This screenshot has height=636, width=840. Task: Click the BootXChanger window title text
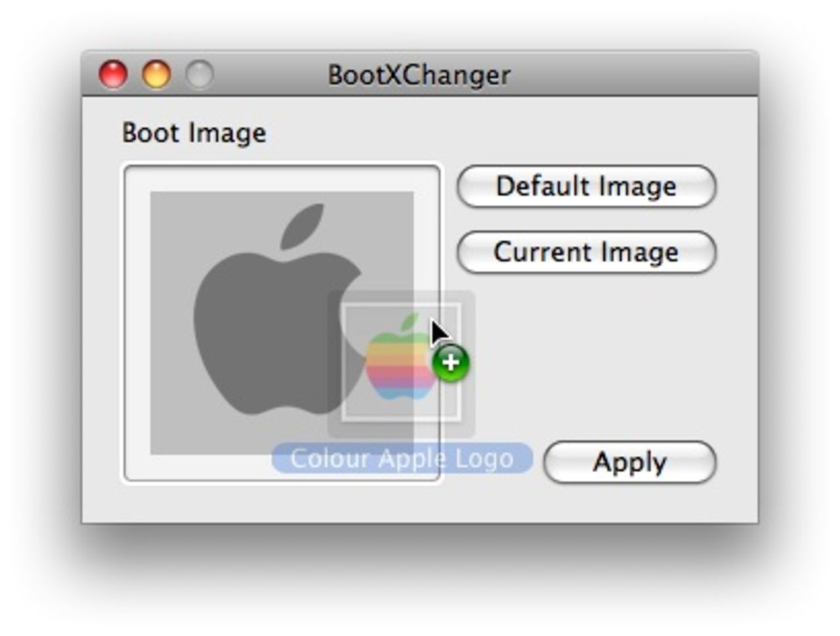pyautogui.click(x=419, y=75)
